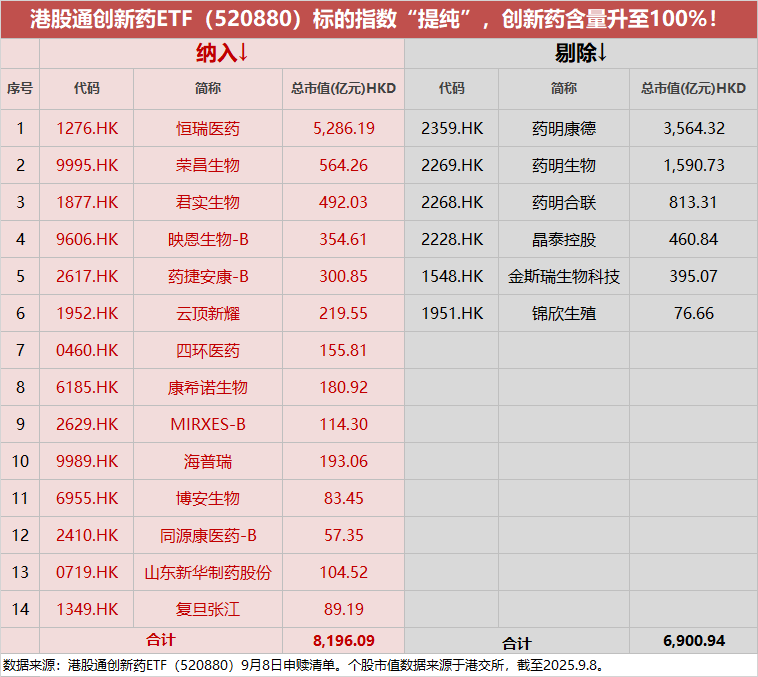758x677 pixels.
Task: Select the name cell 四环医药
Action: click(208, 351)
